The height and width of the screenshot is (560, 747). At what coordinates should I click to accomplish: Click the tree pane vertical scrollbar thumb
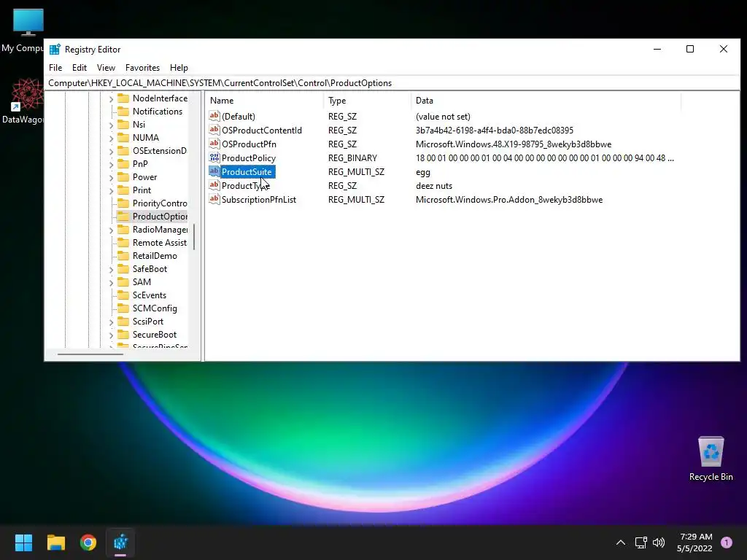tap(194, 237)
